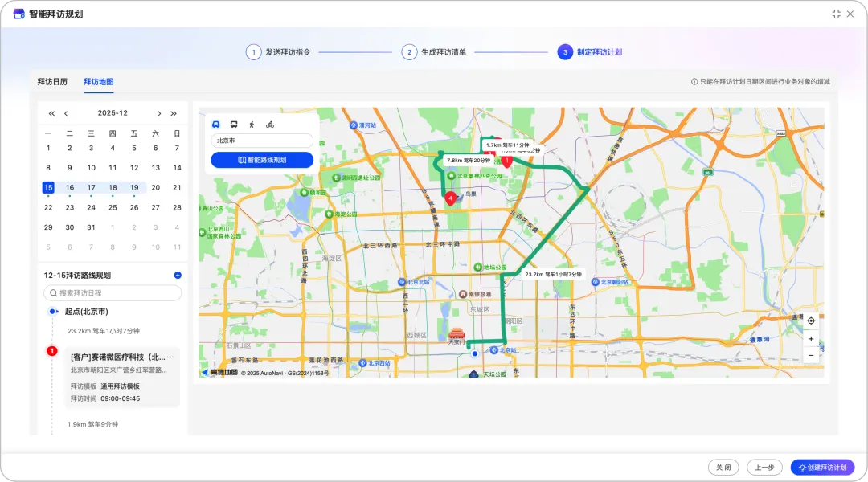Advance calendar to next month

[x=159, y=113]
